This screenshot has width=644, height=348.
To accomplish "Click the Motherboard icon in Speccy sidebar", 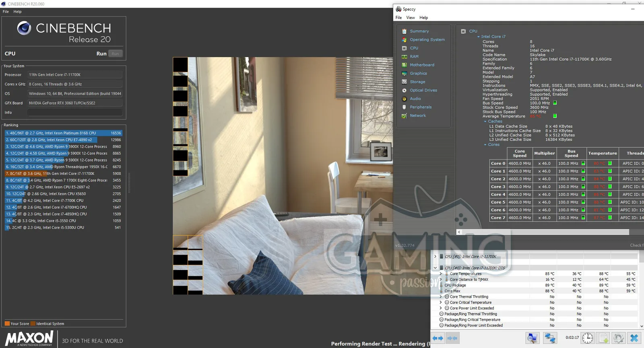I will pos(405,65).
